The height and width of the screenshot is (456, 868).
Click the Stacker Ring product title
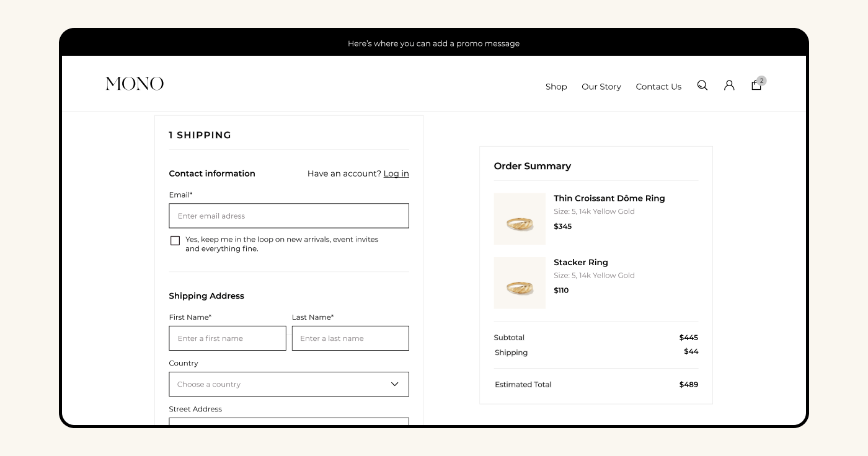(580, 262)
